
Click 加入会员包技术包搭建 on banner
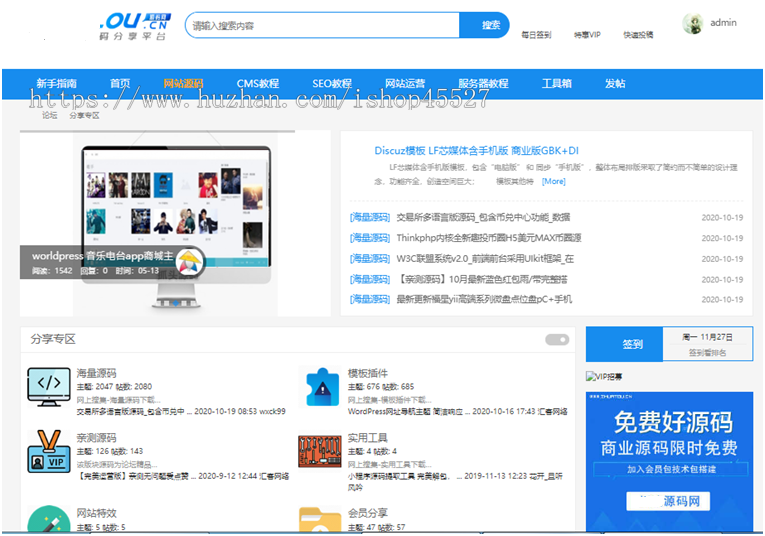671,469
